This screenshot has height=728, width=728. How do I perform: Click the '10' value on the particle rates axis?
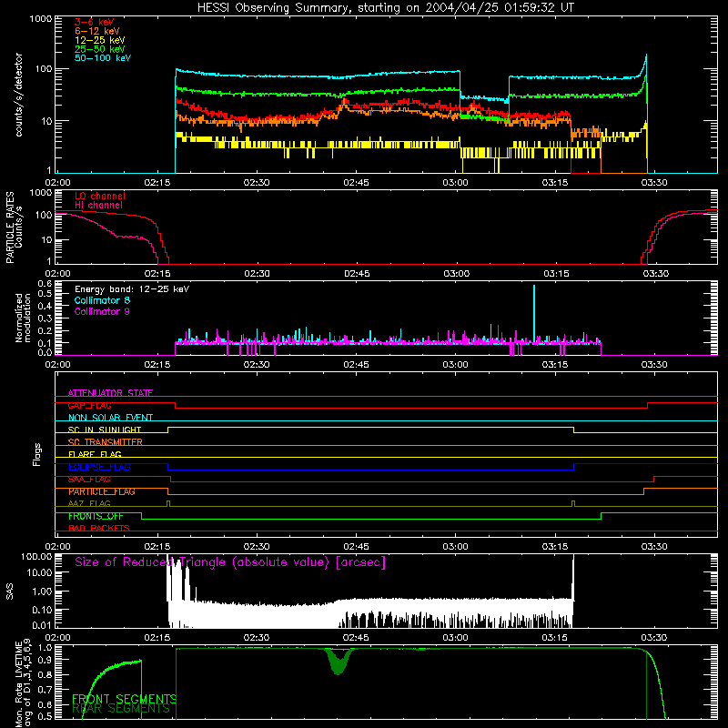(x=47, y=240)
